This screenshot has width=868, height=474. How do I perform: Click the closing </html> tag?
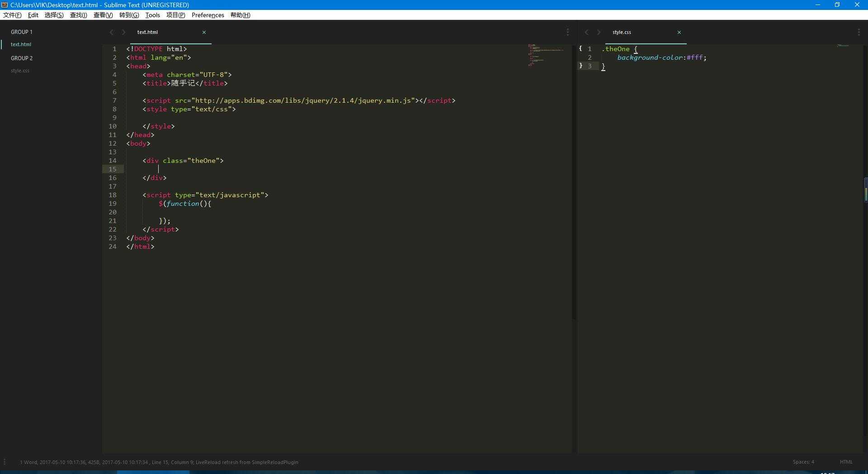point(140,246)
